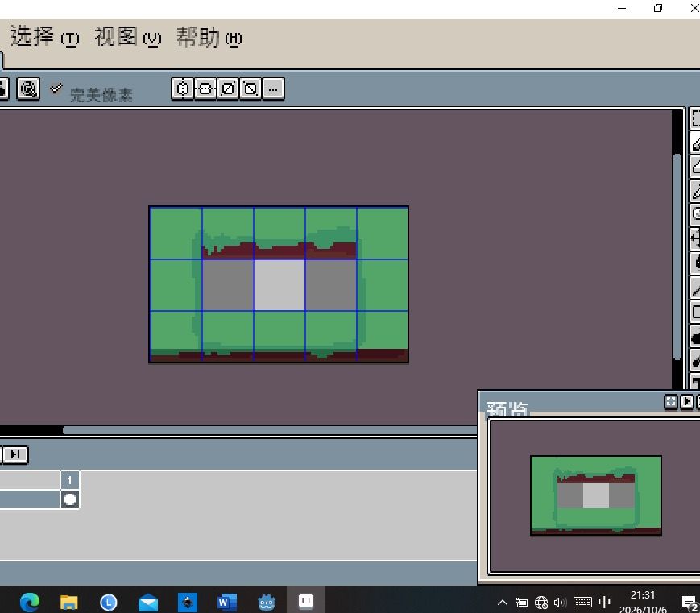Play the animation in the preview window
The image size is (700, 613).
(x=687, y=401)
